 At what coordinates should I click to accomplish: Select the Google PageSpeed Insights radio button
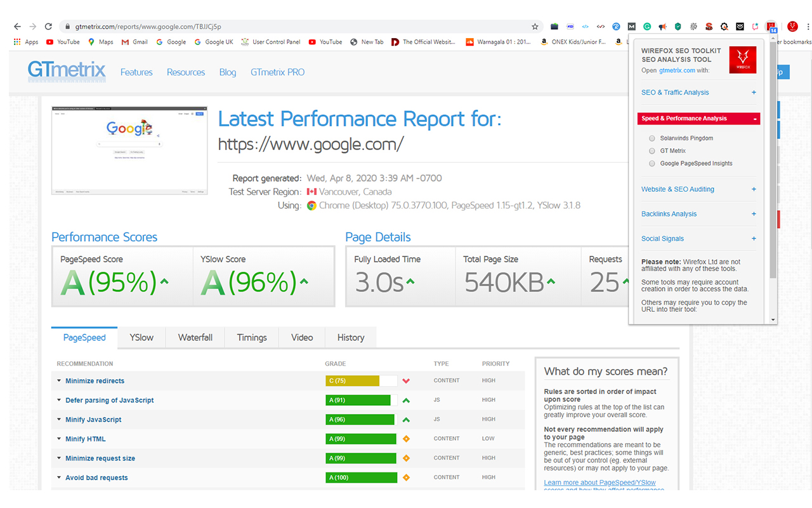[652, 163]
